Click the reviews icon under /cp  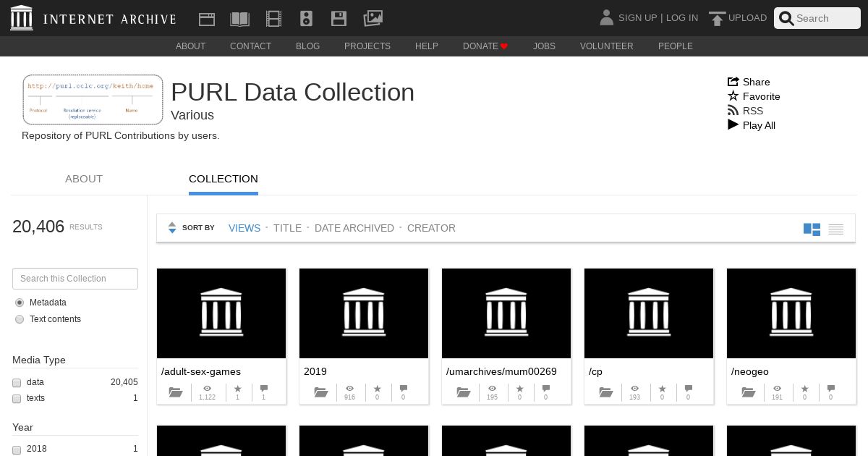tap(689, 389)
